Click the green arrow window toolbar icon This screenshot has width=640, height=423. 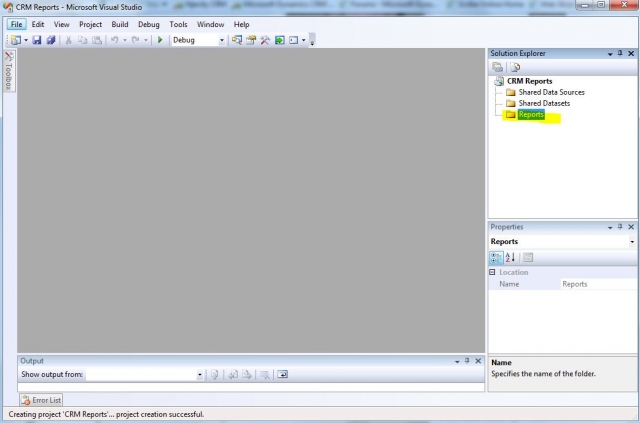(280, 40)
